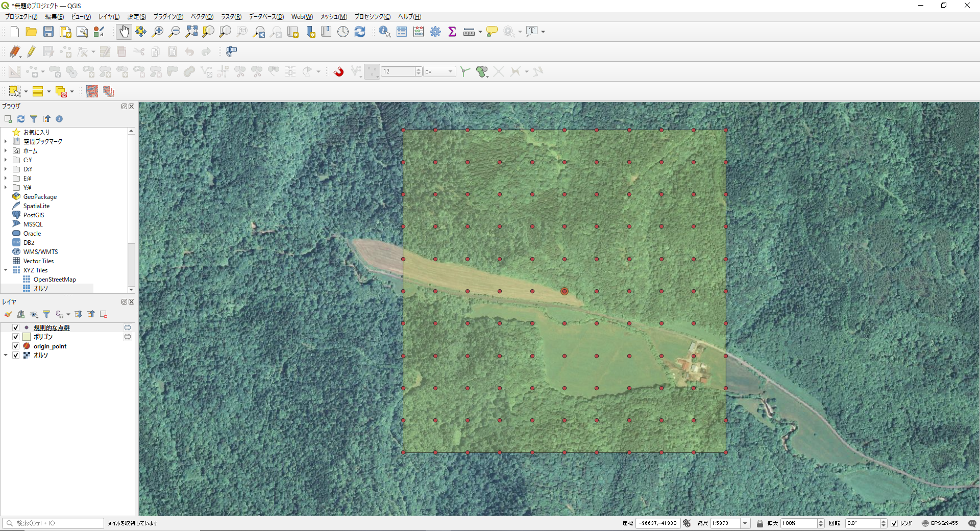980x531 pixels.
Task: Zoom to full extent icon
Action: [191, 32]
